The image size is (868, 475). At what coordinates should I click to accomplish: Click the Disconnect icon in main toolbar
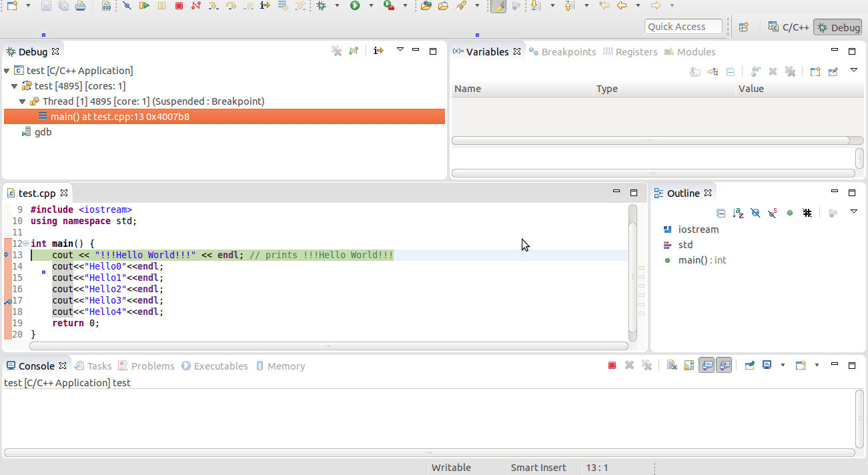196,6
